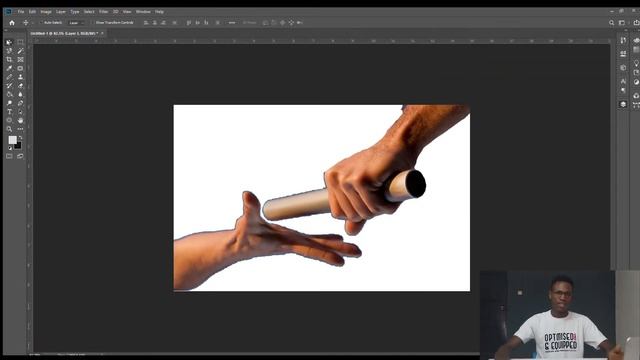The image size is (640, 360).
Task: Open the Edit menu
Action: [x=32, y=12]
